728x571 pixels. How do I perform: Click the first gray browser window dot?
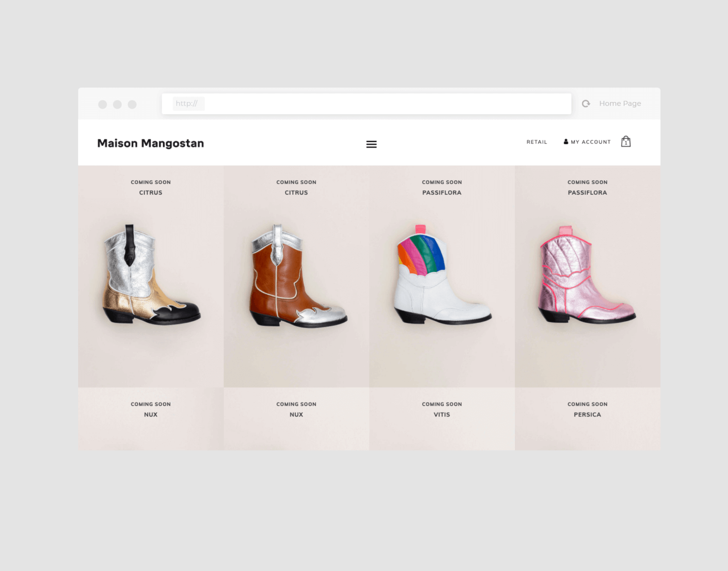click(x=102, y=104)
